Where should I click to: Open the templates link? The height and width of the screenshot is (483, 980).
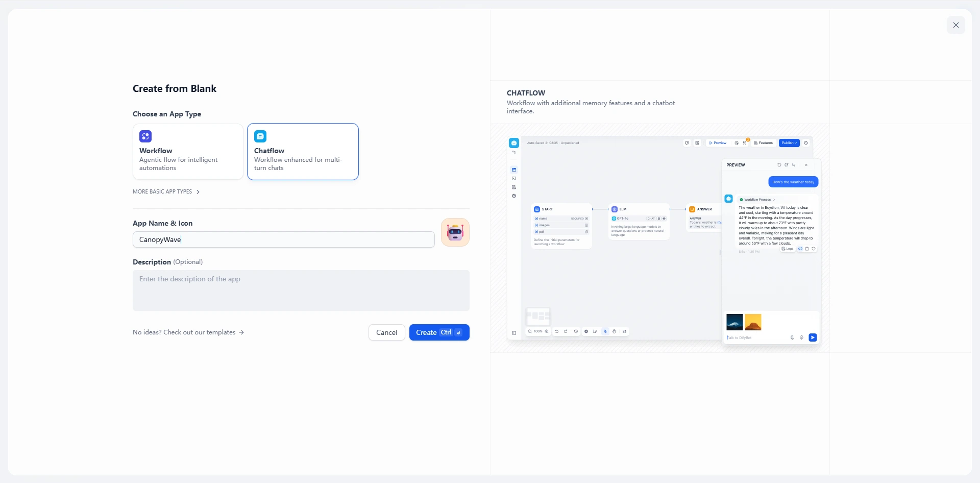click(184, 332)
